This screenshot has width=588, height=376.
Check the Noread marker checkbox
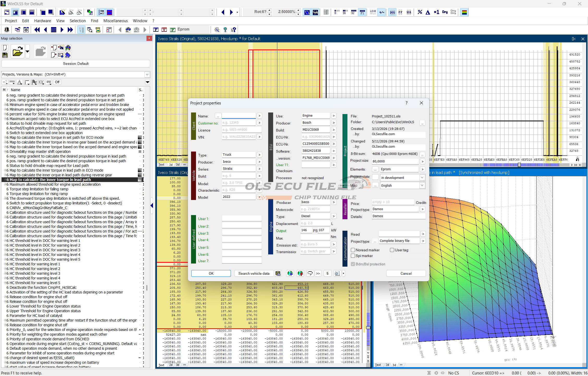point(353,250)
